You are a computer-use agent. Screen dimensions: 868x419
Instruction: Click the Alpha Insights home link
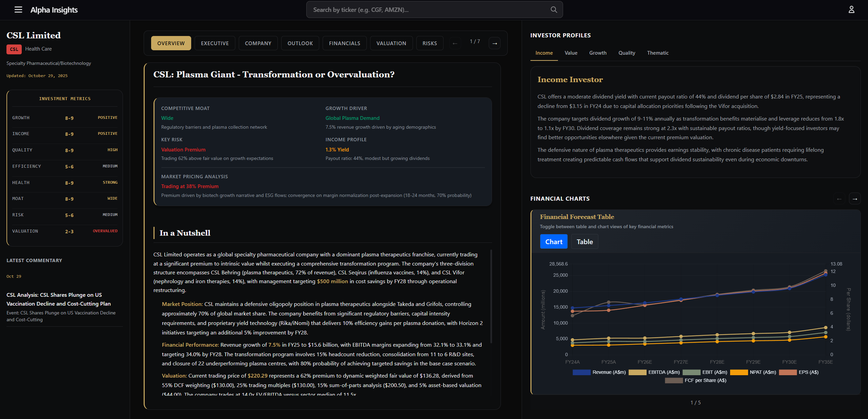tap(54, 10)
